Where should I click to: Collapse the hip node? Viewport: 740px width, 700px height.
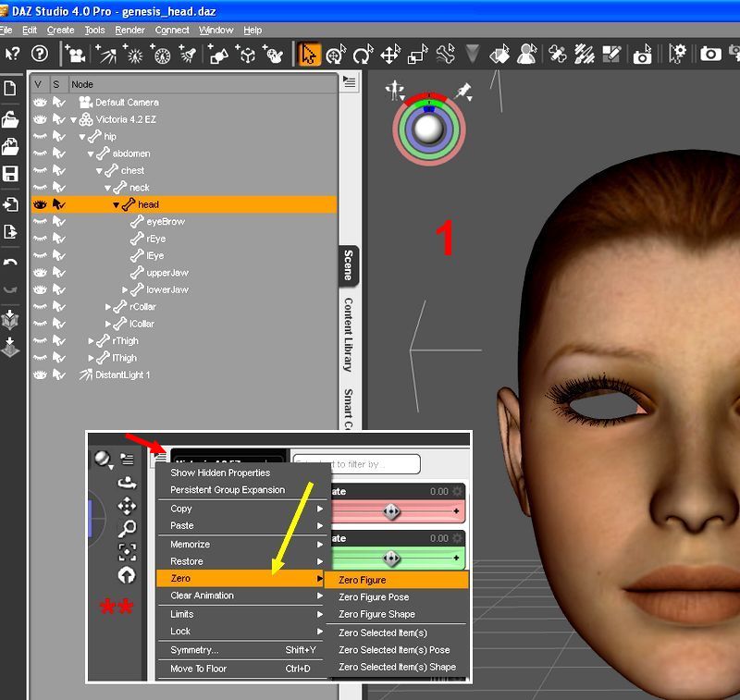click(82, 137)
